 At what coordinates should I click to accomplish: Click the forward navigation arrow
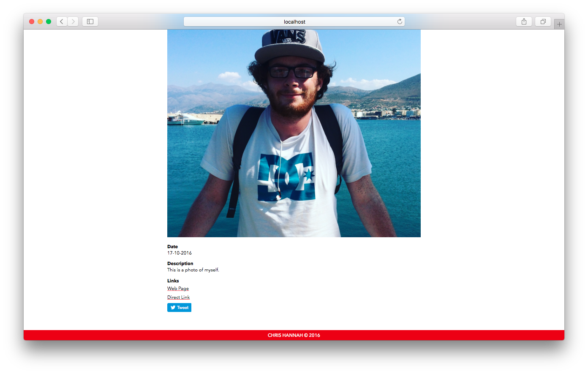[x=73, y=22]
